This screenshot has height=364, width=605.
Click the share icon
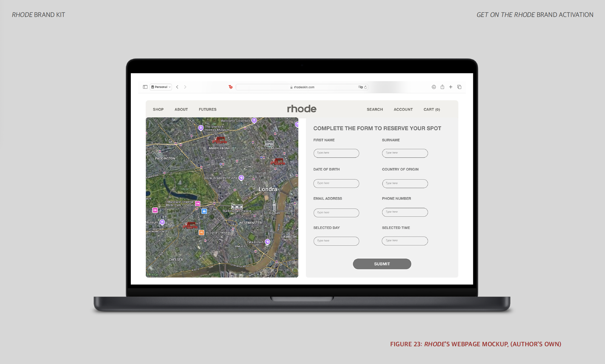pyautogui.click(x=442, y=87)
